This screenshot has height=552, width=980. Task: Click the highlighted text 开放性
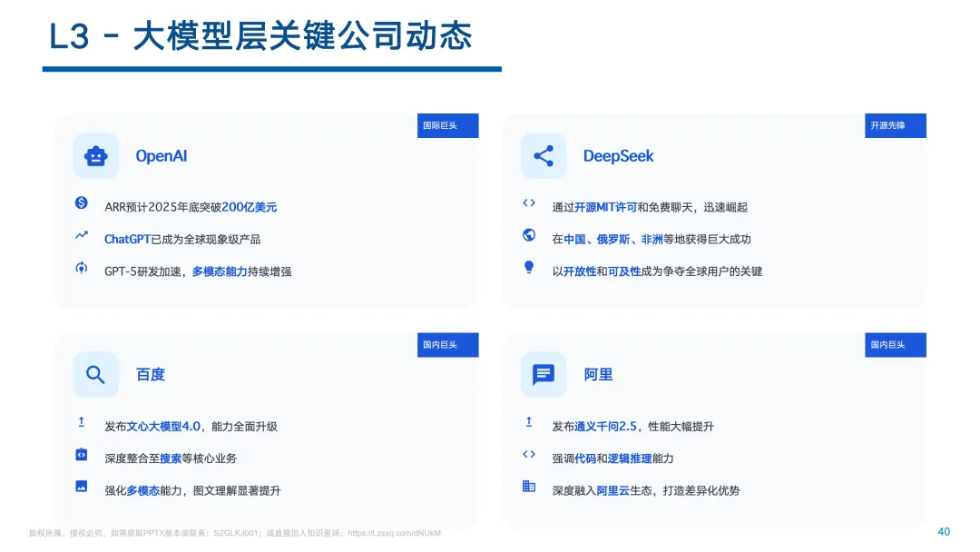click(580, 271)
